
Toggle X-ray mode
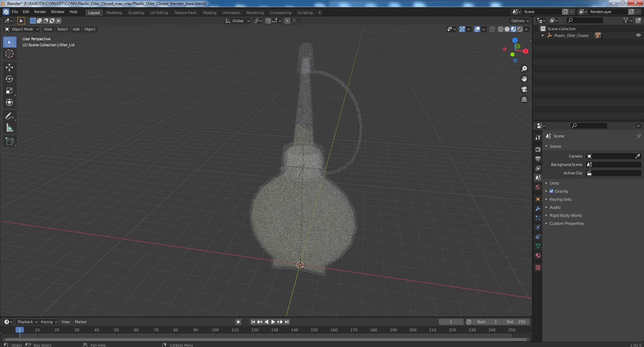click(x=492, y=29)
